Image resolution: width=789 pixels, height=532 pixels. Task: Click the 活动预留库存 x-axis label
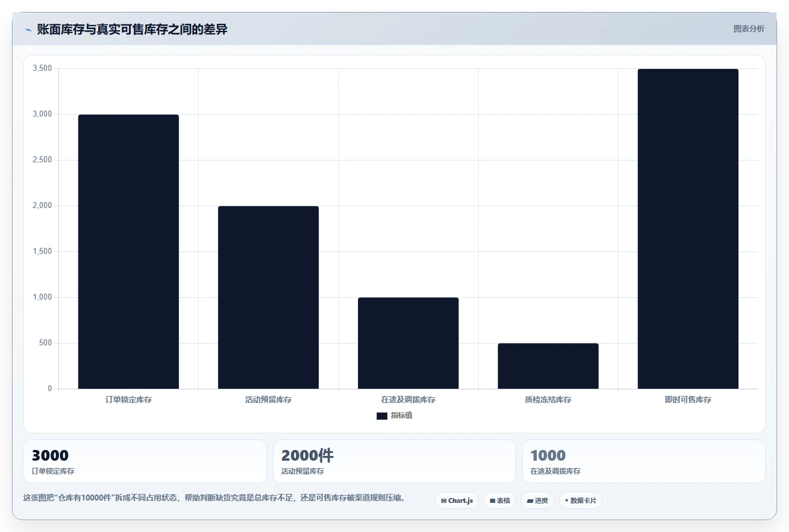click(x=268, y=400)
